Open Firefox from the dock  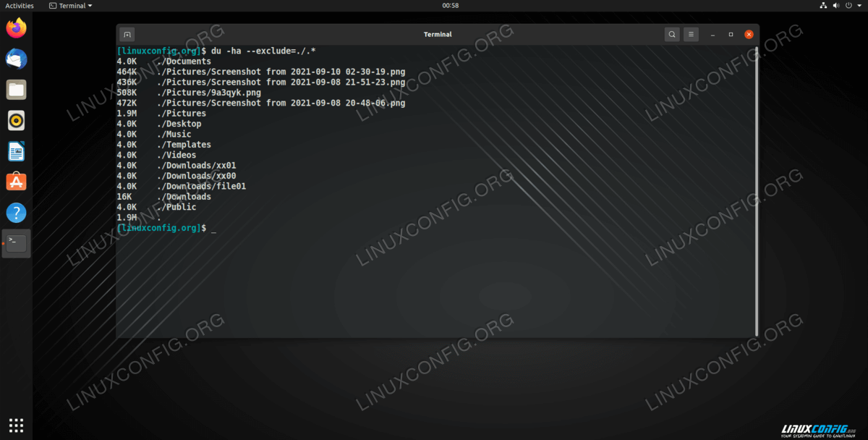(x=16, y=29)
